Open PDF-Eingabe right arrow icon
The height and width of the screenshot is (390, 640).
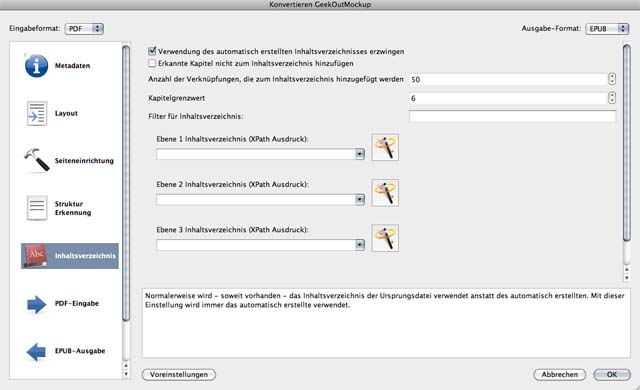click(37, 304)
